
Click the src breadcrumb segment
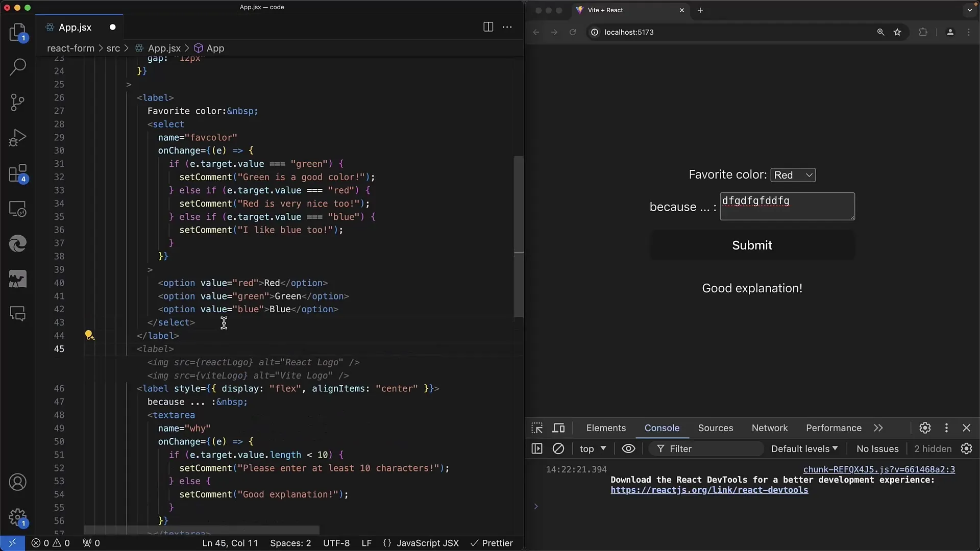(x=113, y=48)
